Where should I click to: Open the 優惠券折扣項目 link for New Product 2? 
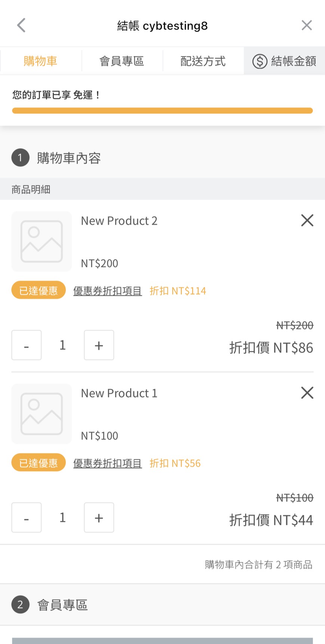[x=107, y=291]
